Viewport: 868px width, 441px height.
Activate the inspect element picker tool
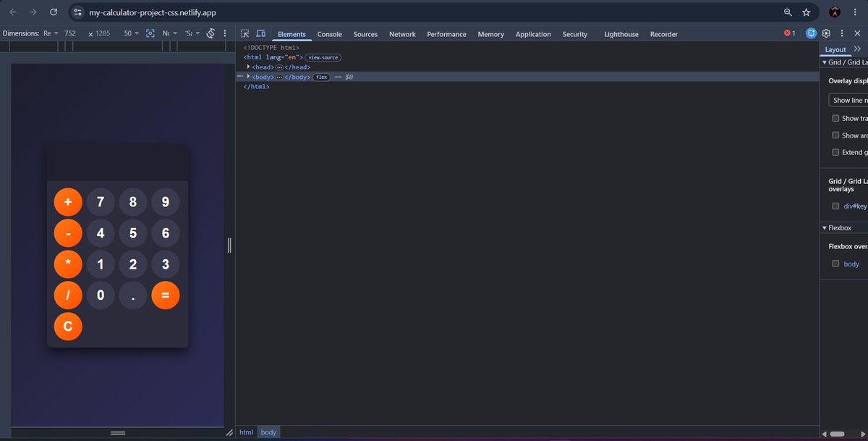coord(245,33)
